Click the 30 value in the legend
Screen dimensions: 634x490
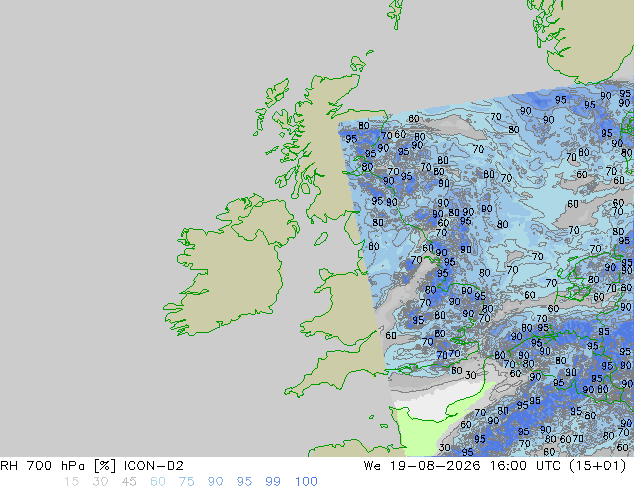[x=100, y=482]
